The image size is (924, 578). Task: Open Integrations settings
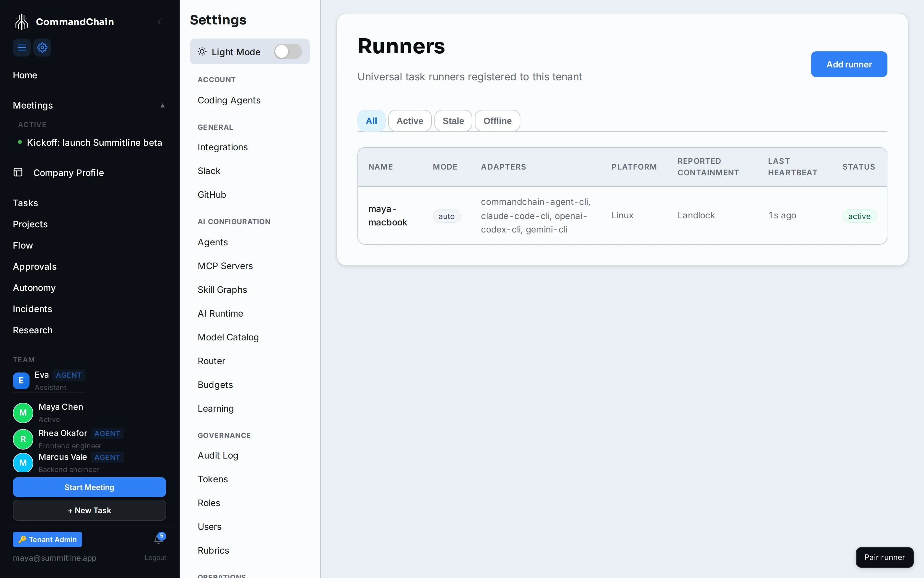tap(223, 147)
